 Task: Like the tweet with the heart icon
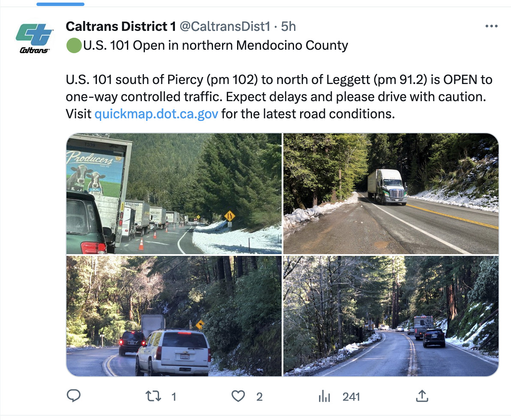pyautogui.click(x=238, y=396)
